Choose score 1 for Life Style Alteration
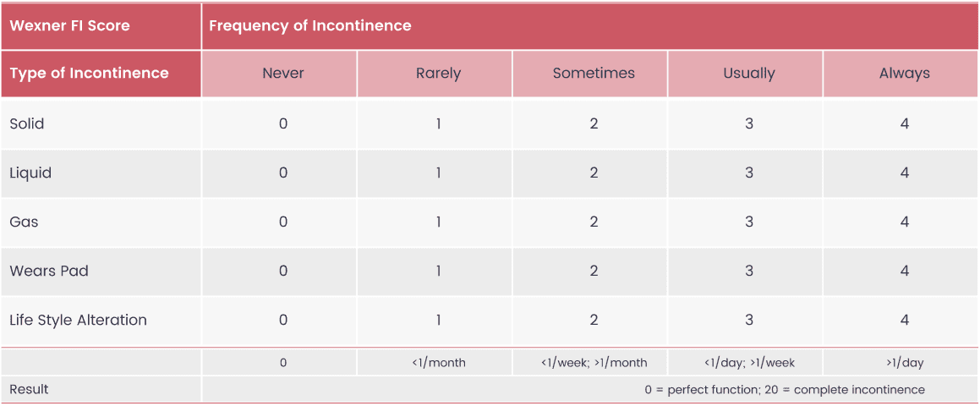This screenshot has height=406, width=980. [x=438, y=321]
